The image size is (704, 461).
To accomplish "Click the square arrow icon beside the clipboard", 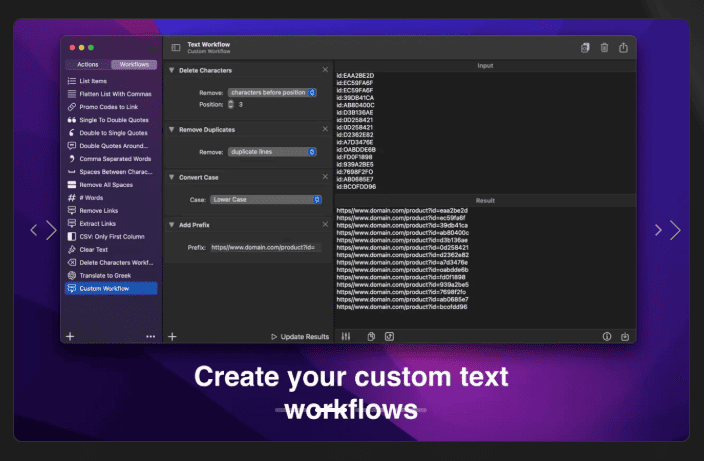I will pyautogui.click(x=389, y=337).
